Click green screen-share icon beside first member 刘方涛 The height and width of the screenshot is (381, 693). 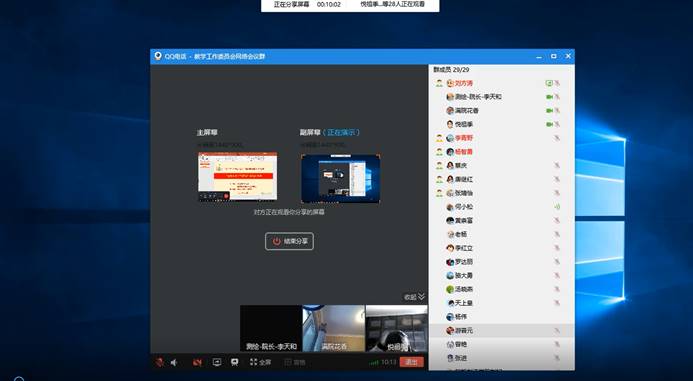click(549, 83)
